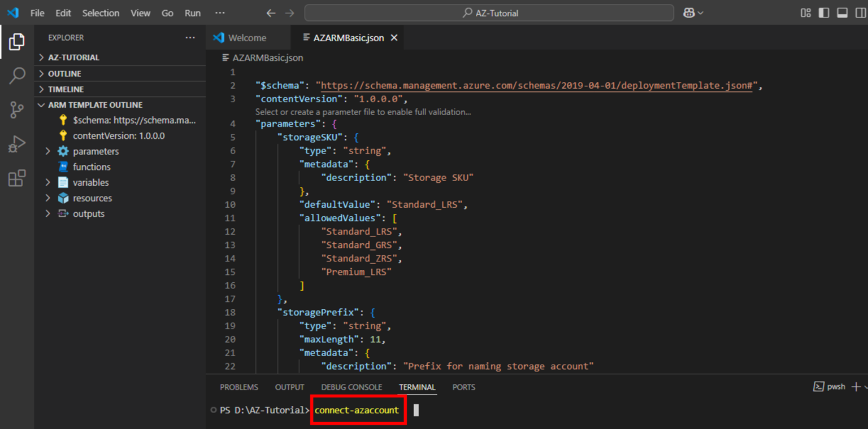This screenshot has width=868, height=429.
Task: Open the Explorer view in the activity bar
Action: tap(17, 42)
